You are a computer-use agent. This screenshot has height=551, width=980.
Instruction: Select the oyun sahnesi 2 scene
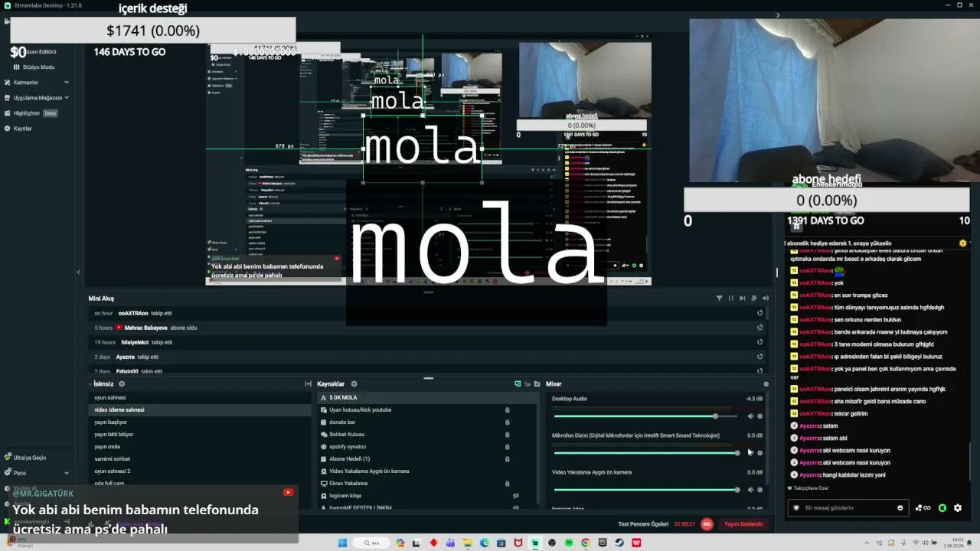[x=201, y=471]
